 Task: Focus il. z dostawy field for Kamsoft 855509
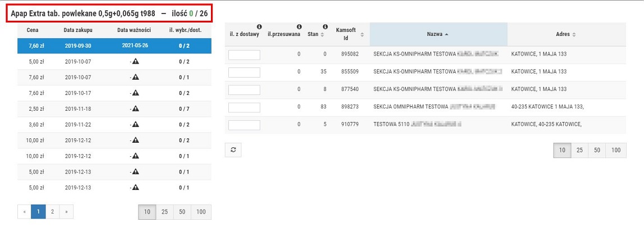click(244, 73)
